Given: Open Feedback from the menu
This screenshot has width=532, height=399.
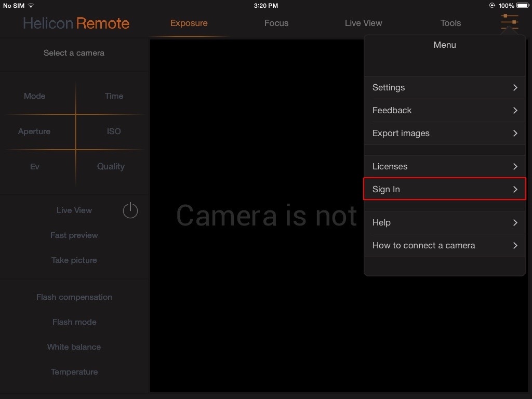Looking at the screenshot, I should [445, 110].
